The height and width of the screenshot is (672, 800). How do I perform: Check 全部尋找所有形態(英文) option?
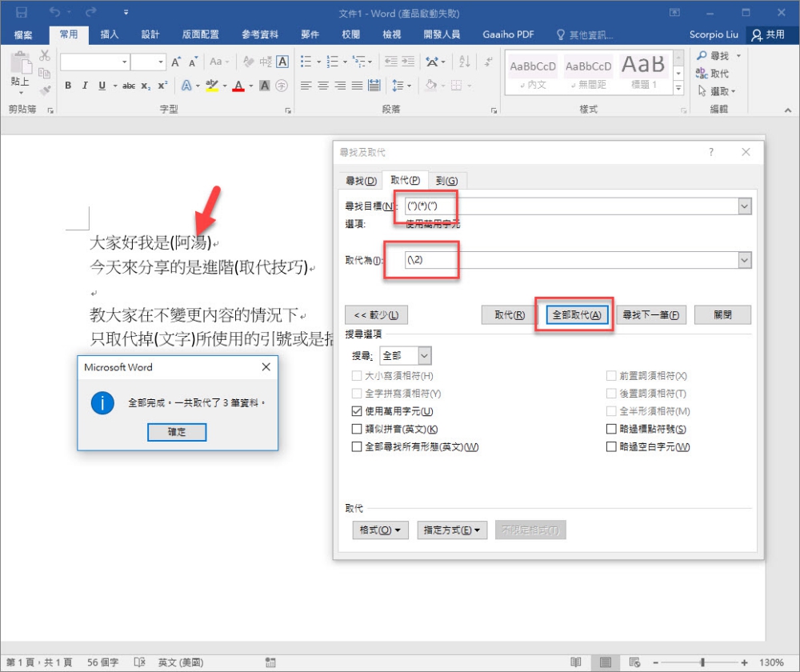click(357, 447)
